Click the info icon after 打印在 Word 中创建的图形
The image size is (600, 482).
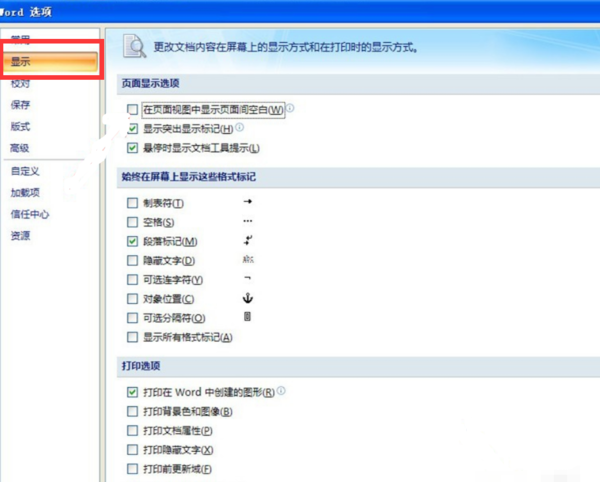(281, 391)
